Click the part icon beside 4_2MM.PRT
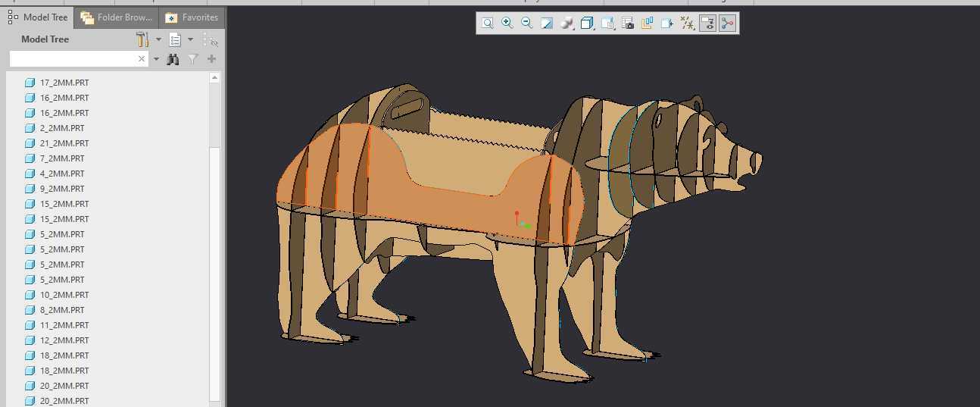Screen dimensions: 980x407 point(30,174)
